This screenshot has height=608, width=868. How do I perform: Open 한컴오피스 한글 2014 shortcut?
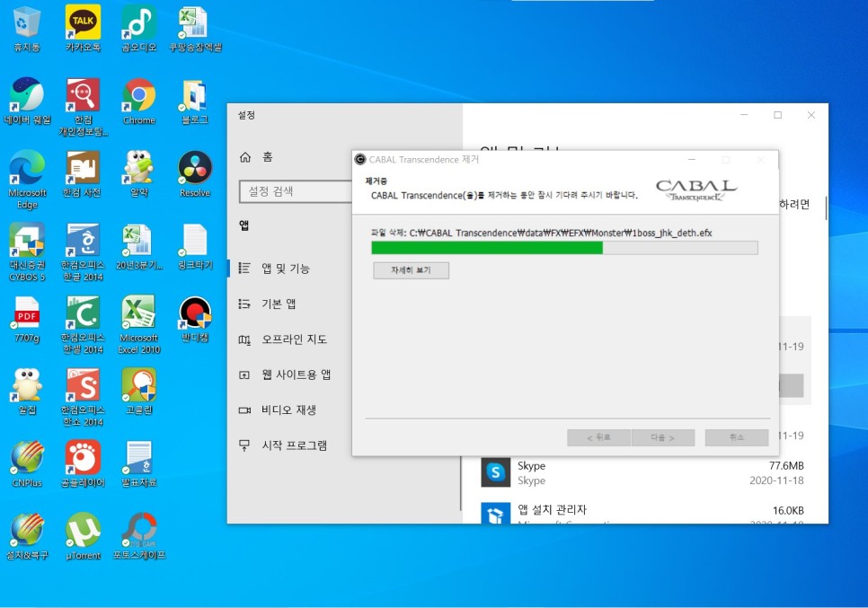83,252
